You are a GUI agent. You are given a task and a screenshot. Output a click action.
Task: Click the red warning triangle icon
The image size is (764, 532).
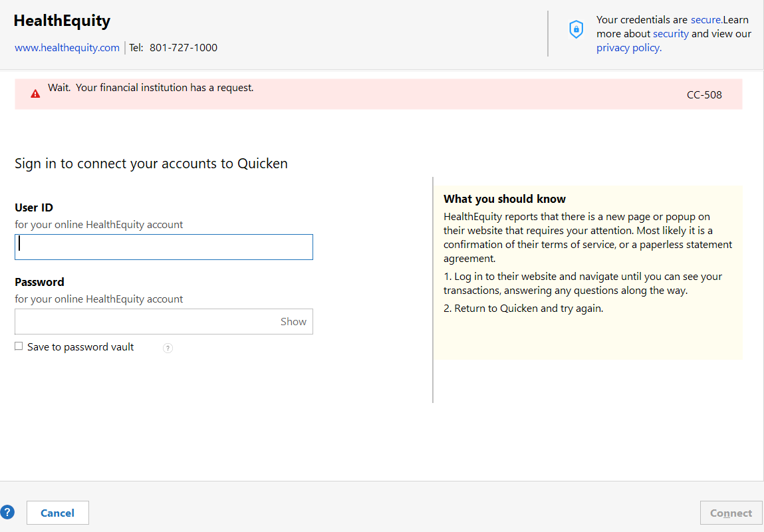[35, 94]
